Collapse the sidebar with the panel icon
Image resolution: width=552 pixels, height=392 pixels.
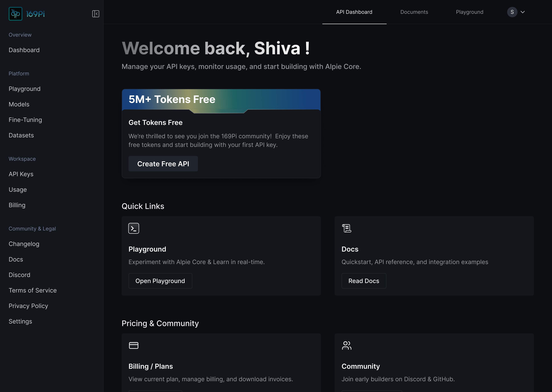[96, 14]
